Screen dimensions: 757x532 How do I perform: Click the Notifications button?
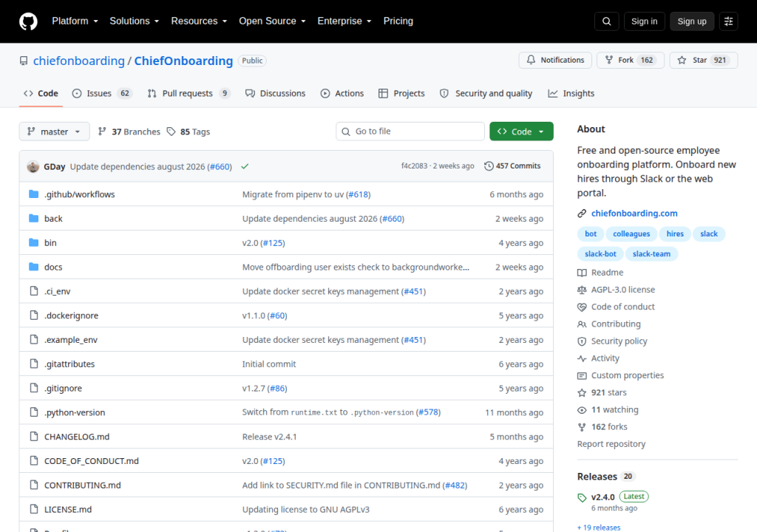pyautogui.click(x=555, y=60)
